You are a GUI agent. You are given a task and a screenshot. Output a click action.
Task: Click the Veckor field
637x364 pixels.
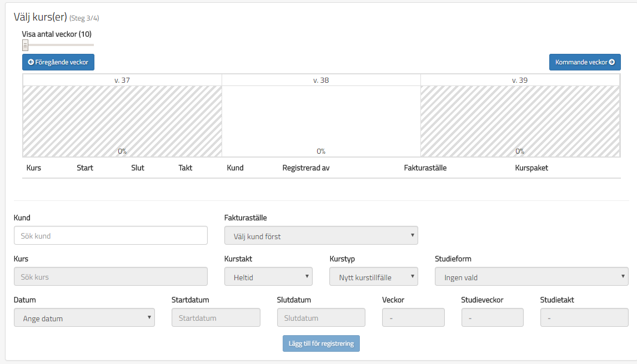click(x=413, y=318)
